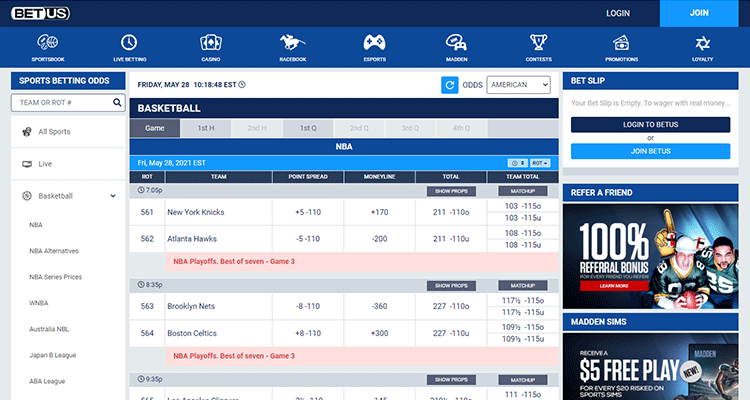Switch to the 3rd Q tab
Image resolution: width=750 pixels, height=400 pixels.
[410, 128]
